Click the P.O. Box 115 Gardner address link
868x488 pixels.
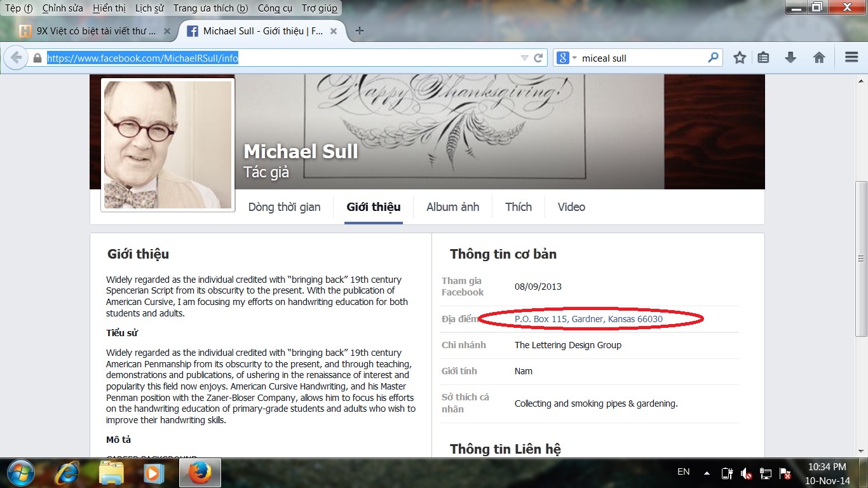coord(588,319)
